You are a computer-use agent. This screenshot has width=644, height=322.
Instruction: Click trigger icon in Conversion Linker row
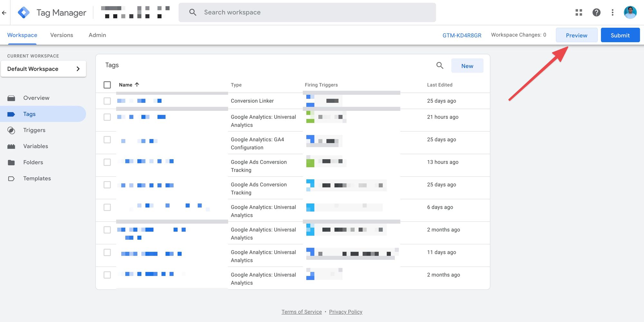310,101
